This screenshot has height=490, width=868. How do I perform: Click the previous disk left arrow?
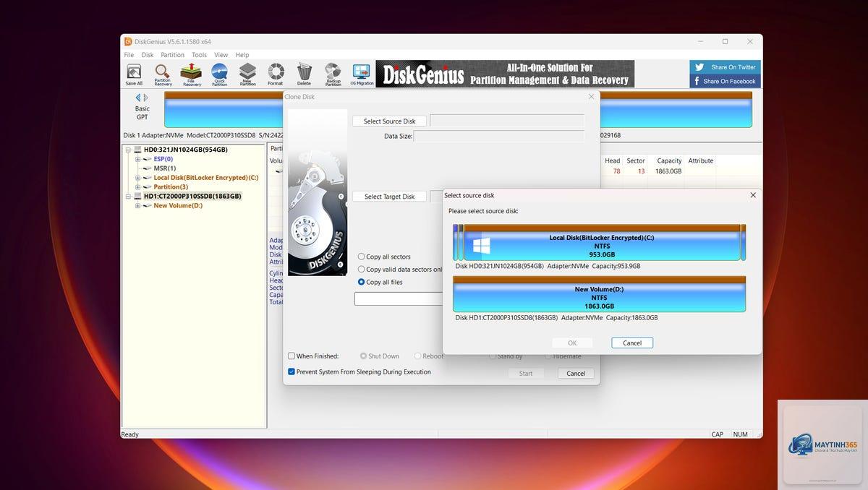point(138,98)
